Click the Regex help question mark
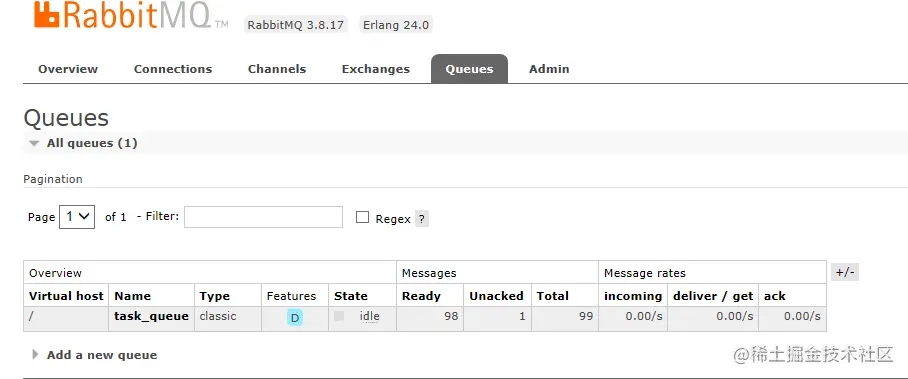Screen dimensions: 908x379 [x=422, y=219]
